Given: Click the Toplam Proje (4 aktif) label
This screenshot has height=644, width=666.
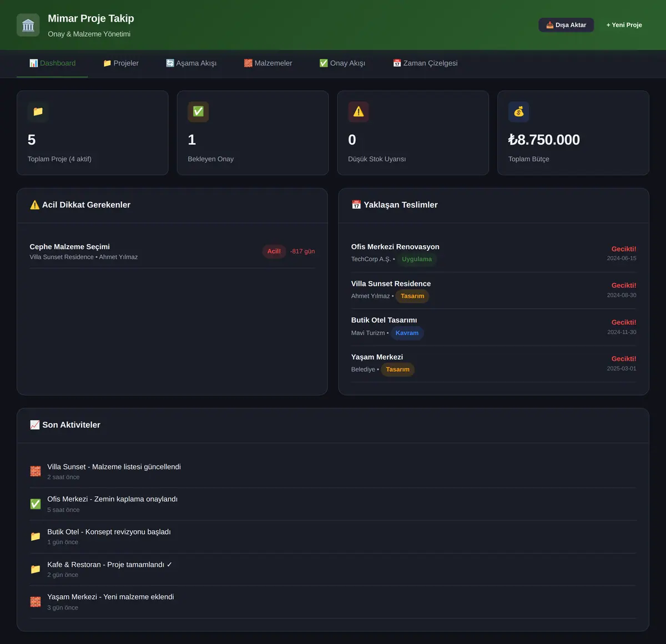Looking at the screenshot, I should 59,159.
